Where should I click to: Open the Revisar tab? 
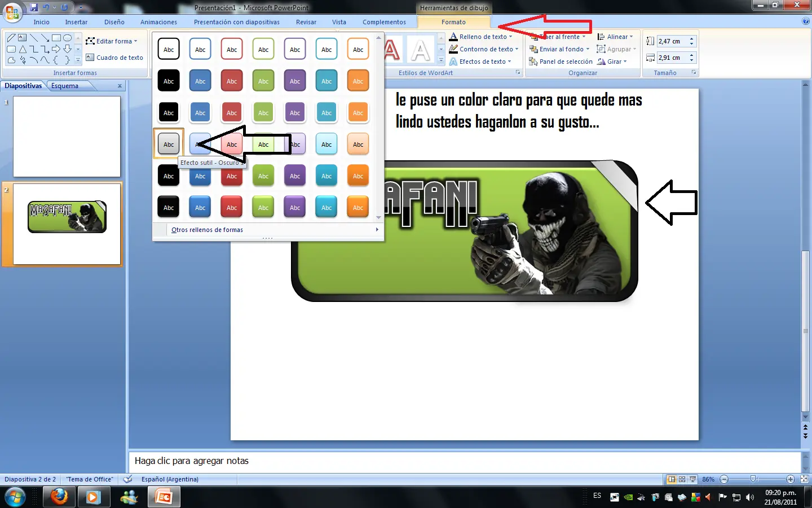click(306, 22)
